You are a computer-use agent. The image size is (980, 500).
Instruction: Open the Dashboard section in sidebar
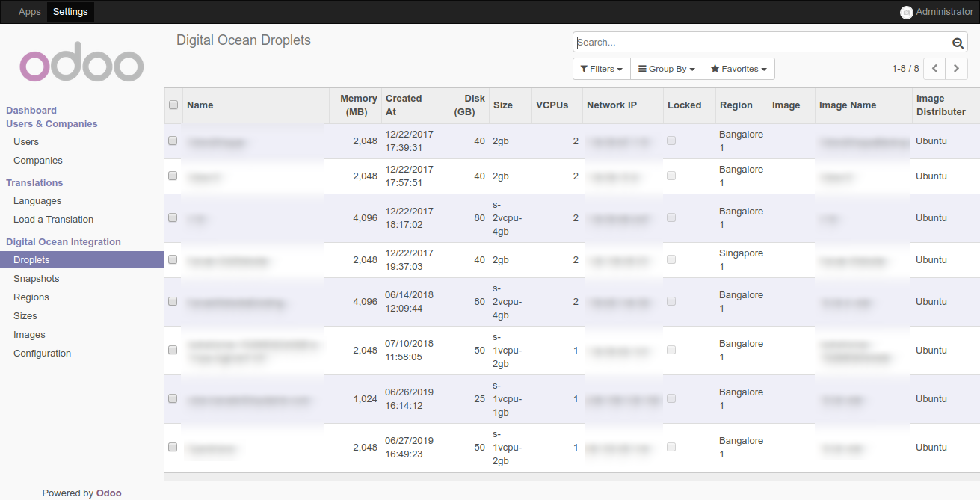tap(31, 111)
